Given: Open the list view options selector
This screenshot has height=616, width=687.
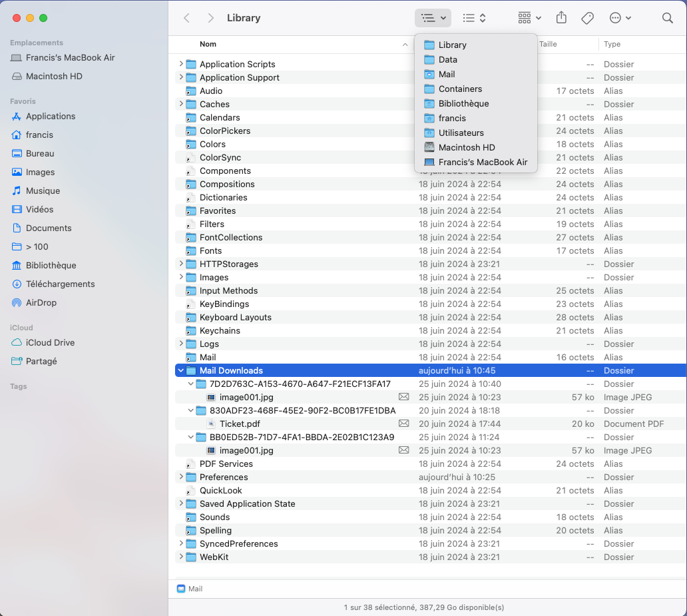Looking at the screenshot, I should [x=474, y=18].
